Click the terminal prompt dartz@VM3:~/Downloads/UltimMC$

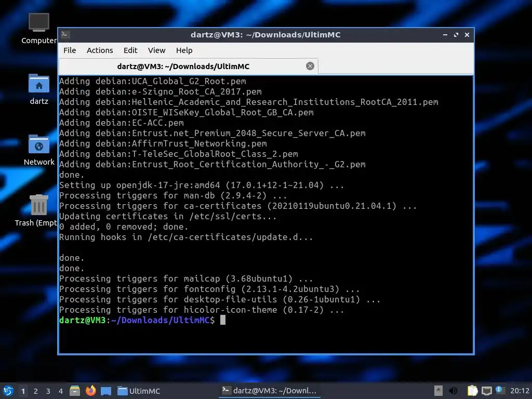pos(137,320)
